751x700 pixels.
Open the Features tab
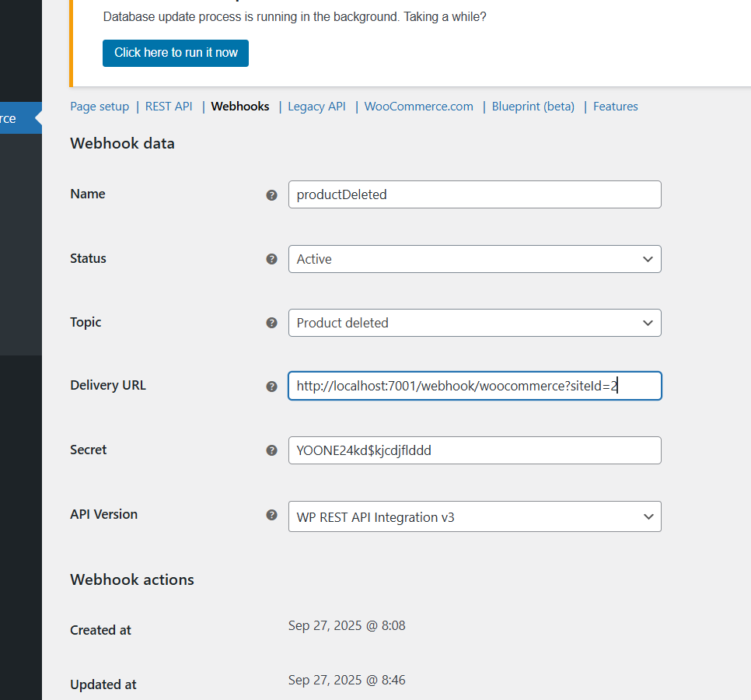coord(615,107)
